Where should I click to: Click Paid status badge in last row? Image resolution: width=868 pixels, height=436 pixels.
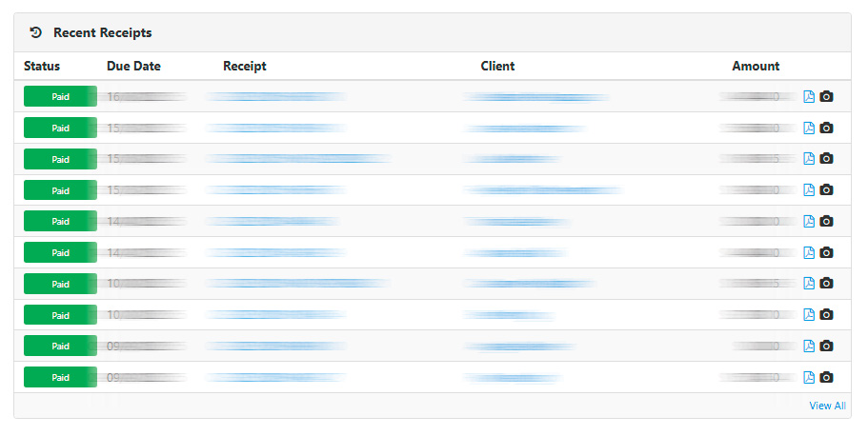(x=60, y=377)
